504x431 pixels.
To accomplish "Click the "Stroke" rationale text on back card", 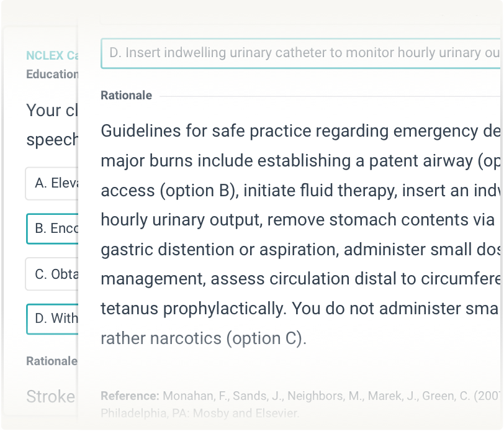I will pos(50,396).
